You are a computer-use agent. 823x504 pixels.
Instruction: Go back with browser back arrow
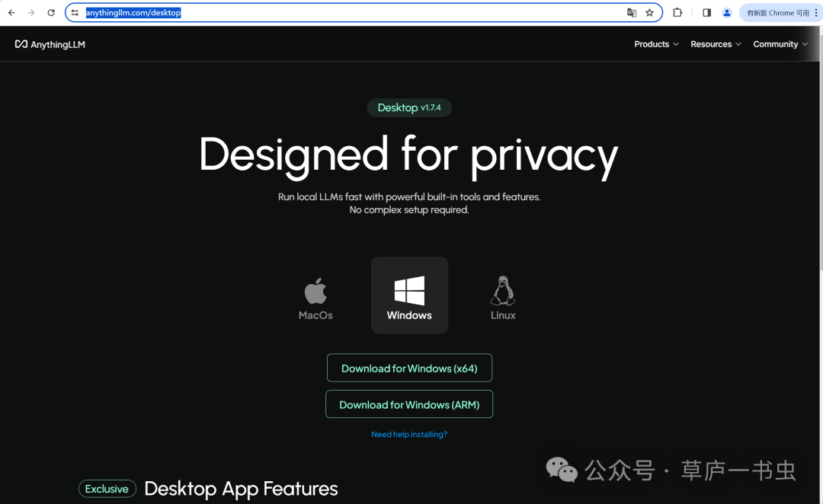pos(11,13)
